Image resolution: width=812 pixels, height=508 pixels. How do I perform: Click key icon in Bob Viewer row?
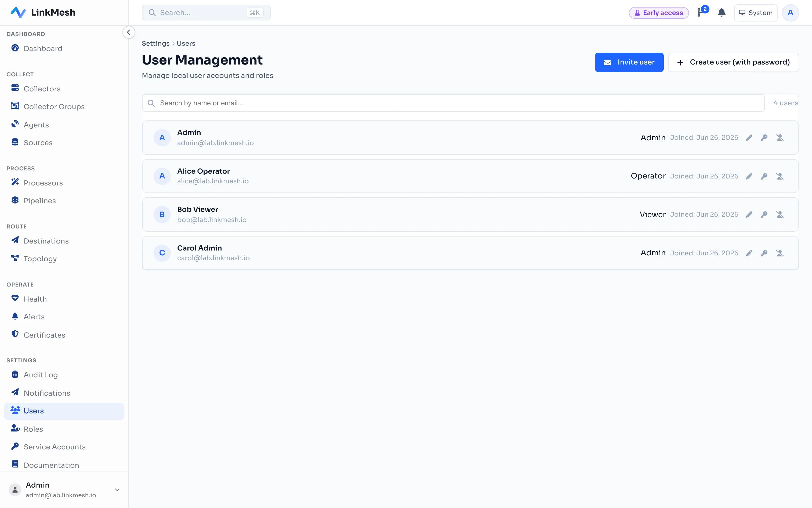[764, 215]
